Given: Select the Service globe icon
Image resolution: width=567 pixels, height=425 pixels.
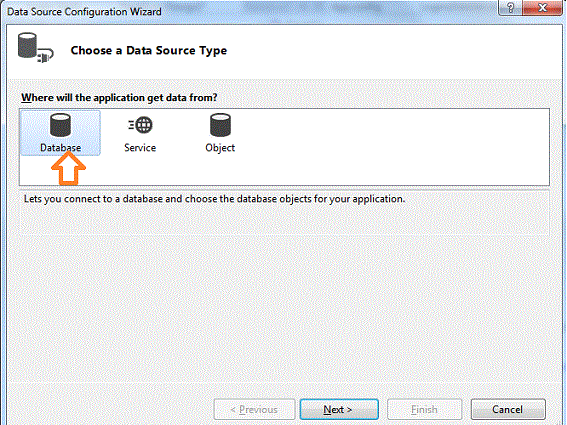Looking at the screenshot, I should pos(140,125).
